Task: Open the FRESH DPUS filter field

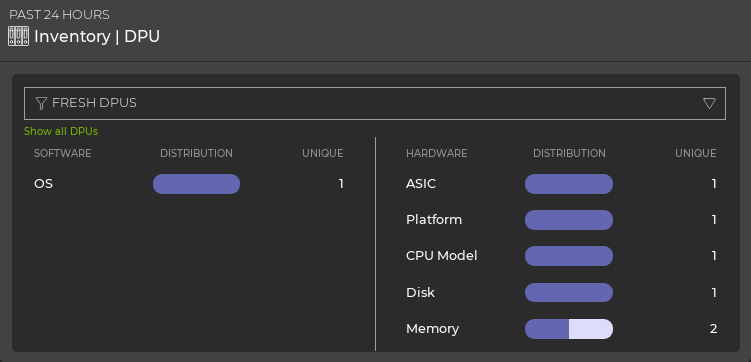Action: point(375,103)
